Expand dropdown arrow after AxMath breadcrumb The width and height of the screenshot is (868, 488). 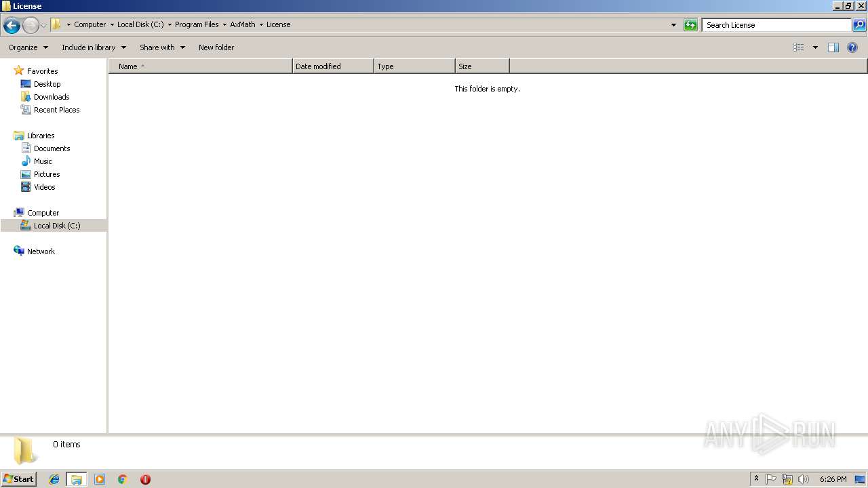click(x=261, y=24)
